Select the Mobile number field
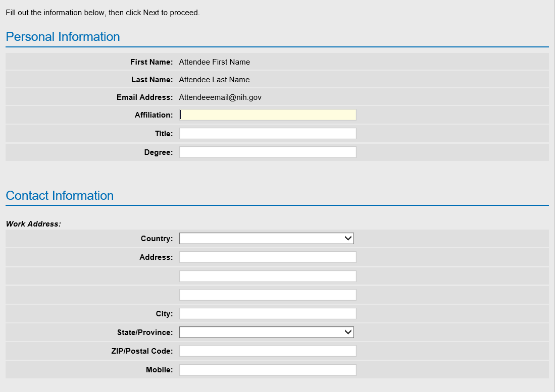 (x=268, y=370)
